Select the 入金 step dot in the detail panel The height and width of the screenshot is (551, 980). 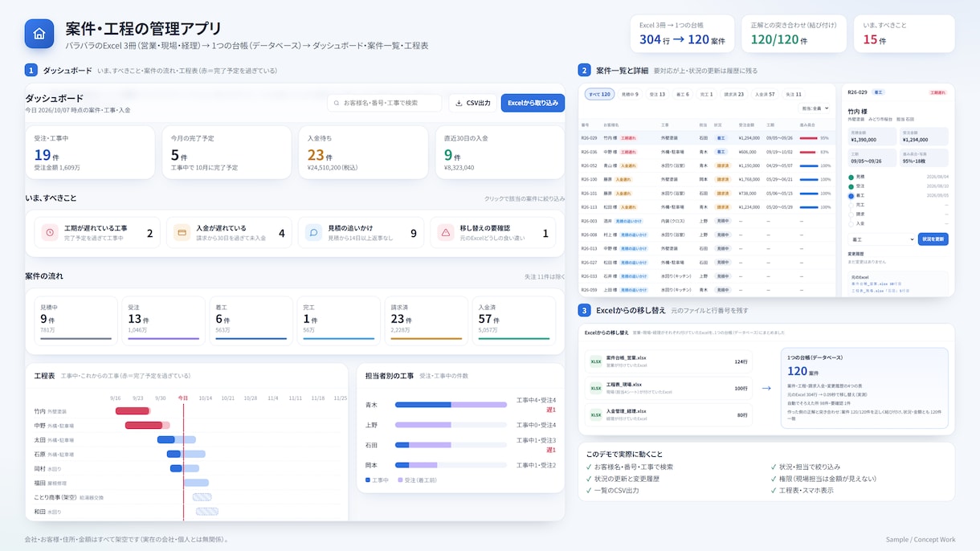851,224
